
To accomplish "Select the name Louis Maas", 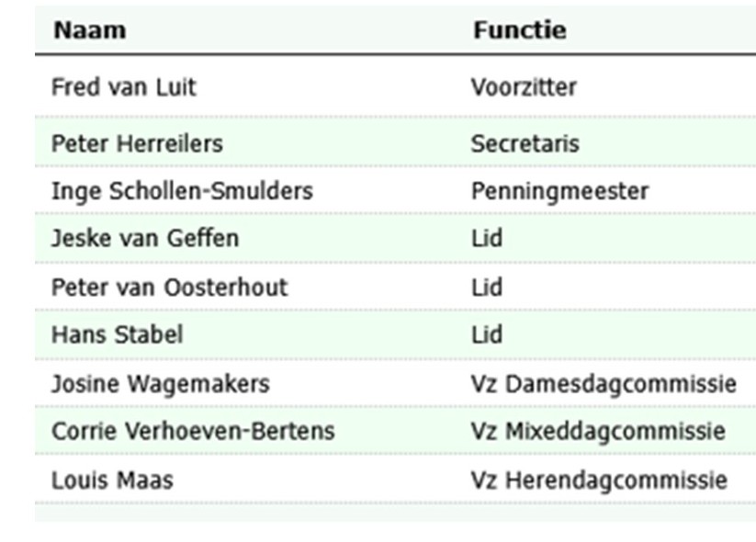I will [112, 480].
